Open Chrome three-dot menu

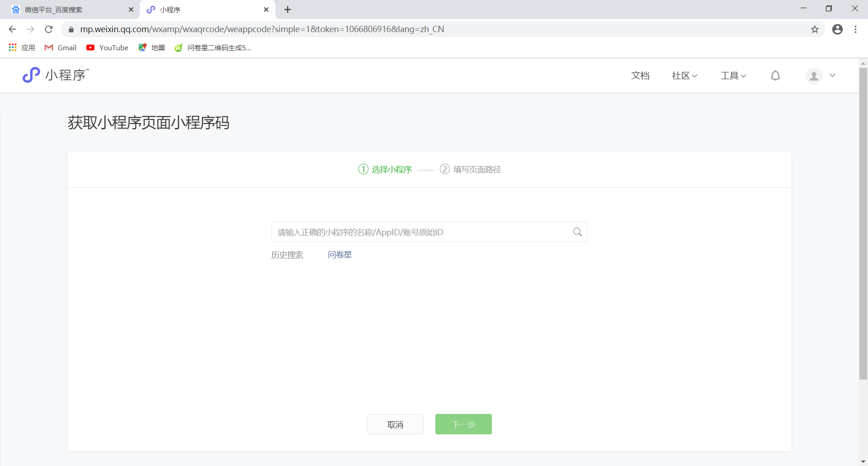(x=855, y=29)
